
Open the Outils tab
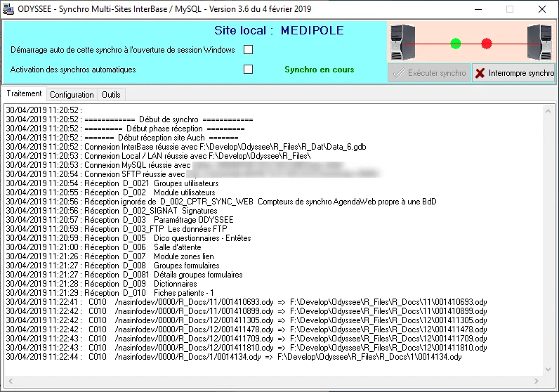click(x=111, y=95)
